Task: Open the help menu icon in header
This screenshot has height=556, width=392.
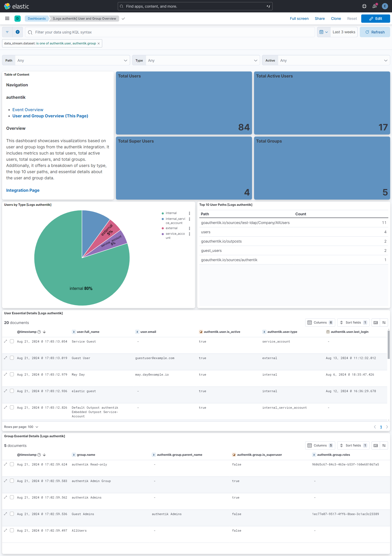Action: pos(364,6)
